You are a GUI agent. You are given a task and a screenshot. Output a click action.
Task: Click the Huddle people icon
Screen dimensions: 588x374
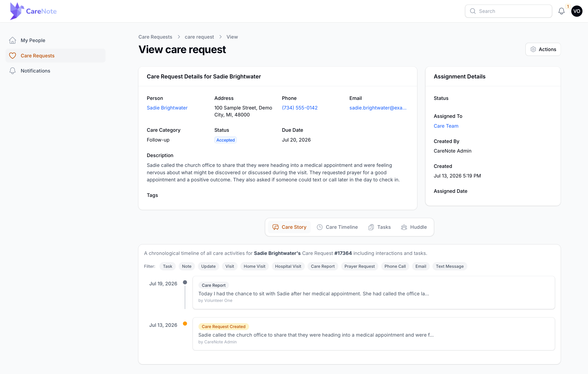click(x=404, y=227)
